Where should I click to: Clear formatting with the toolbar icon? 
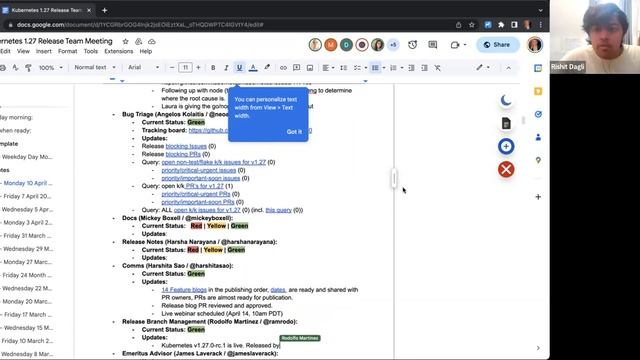pos(438,68)
